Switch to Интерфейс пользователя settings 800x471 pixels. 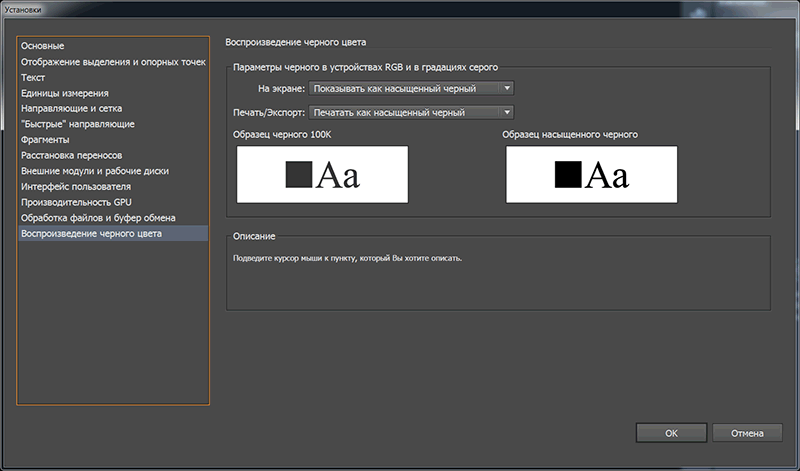click(76, 186)
